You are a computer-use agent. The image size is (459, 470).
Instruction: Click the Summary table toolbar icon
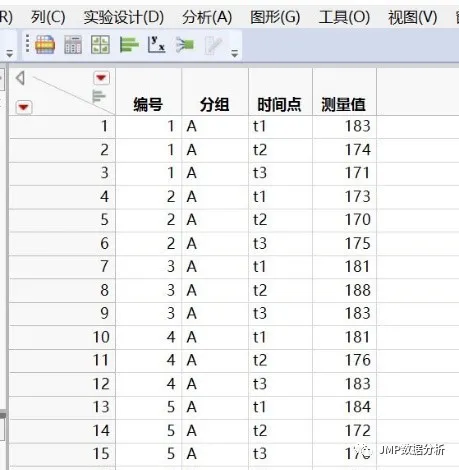pos(73,45)
